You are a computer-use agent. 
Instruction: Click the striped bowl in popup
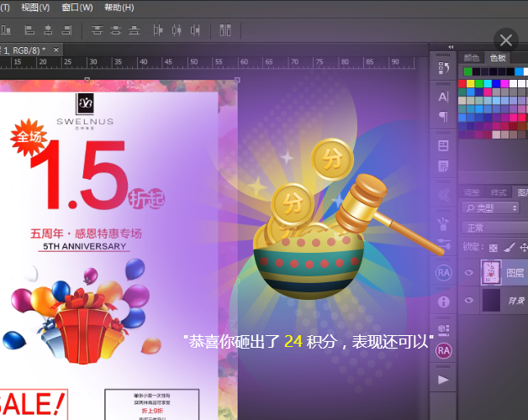click(309, 266)
